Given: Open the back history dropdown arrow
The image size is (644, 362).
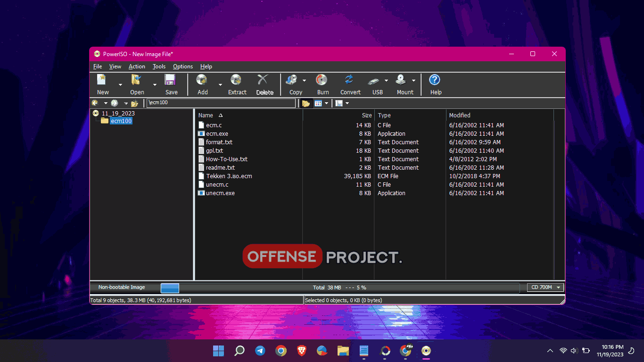Looking at the screenshot, I should (x=106, y=103).
